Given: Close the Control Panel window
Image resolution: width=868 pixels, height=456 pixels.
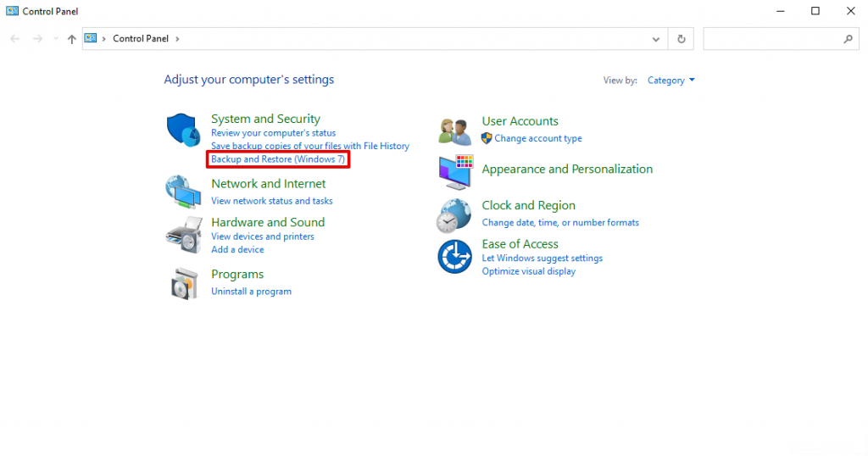Looking at the screenshot, I should (x=851, y=11).
